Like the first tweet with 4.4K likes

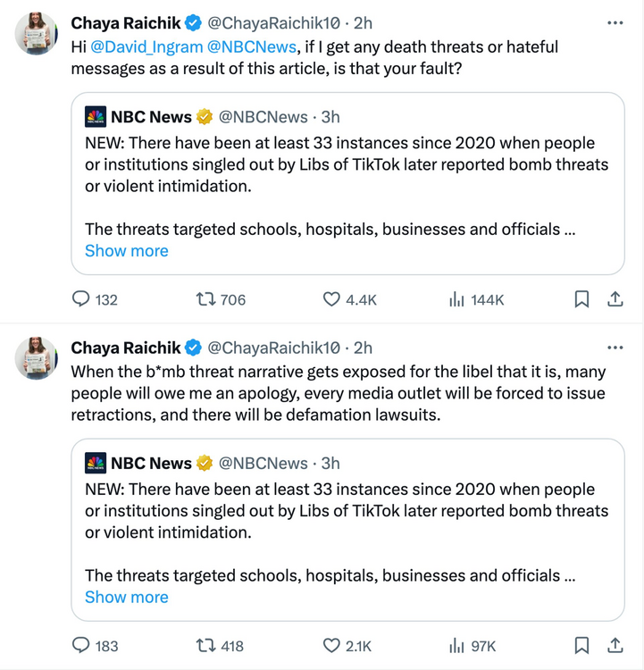click(x=331, y=300)
